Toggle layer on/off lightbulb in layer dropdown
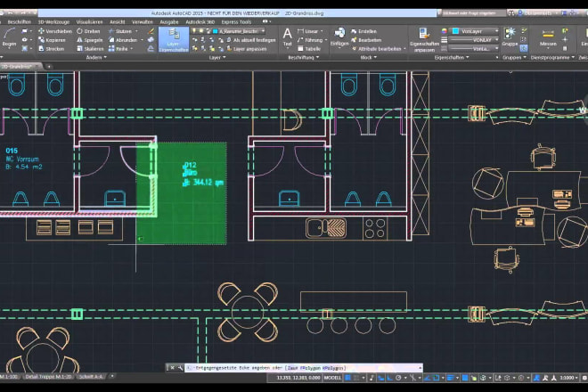588x392 pixels. click(x=194, y=31)
